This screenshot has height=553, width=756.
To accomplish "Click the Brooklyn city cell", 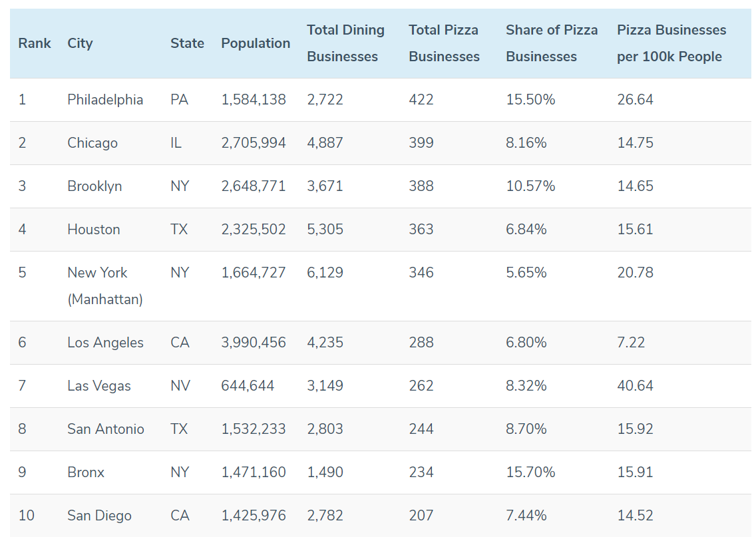I will (94, 186).
